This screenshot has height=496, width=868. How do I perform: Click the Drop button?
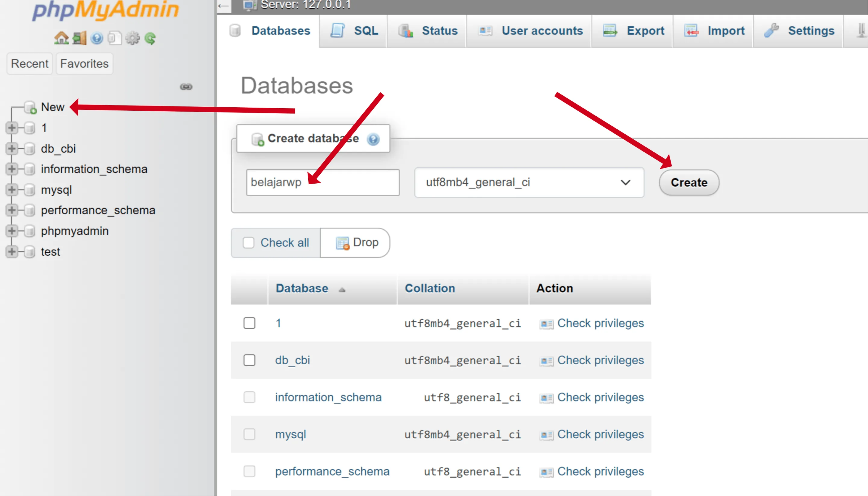[356, 243]
